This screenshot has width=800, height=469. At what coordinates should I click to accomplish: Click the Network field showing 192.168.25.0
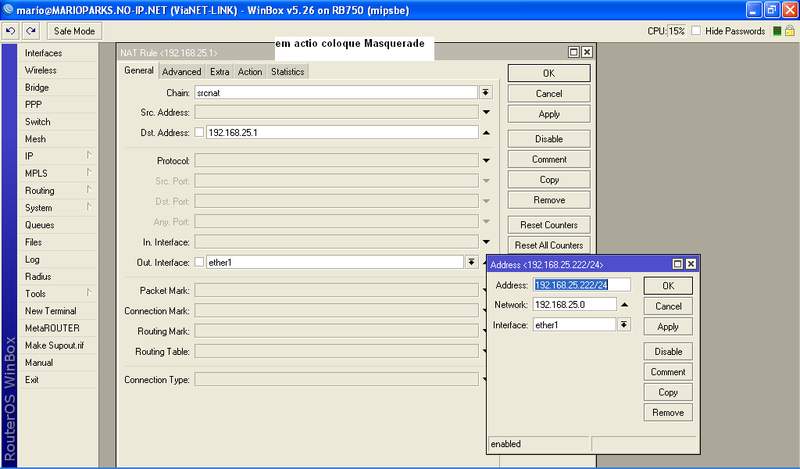tap(574, 305)
